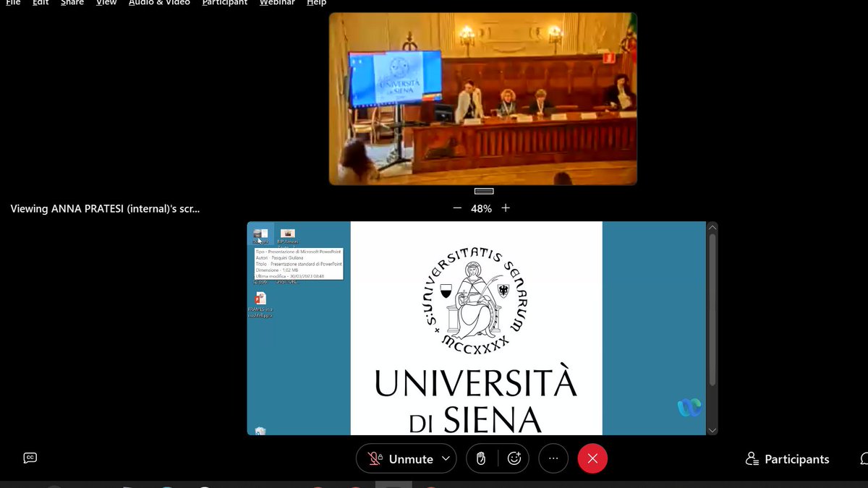Open the Help menu

pos(317,3)
